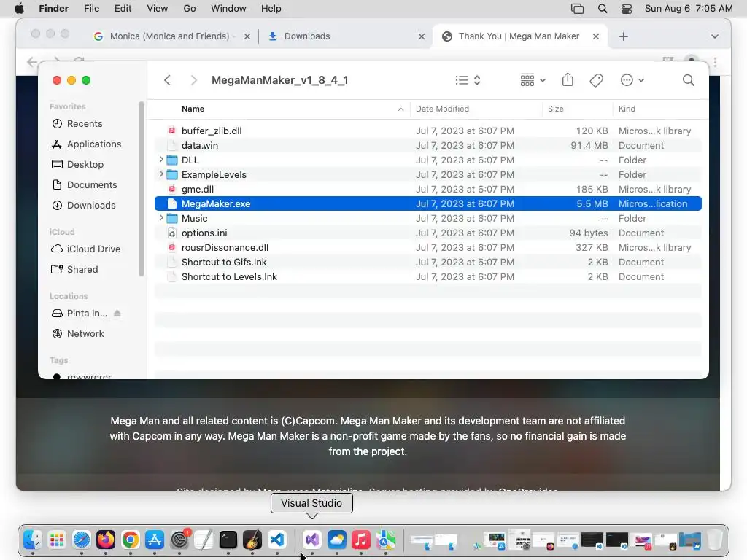The width and height of the screenshot is (747, 560).
Task: Expand the DLL folder
Action: pos(161,160)
